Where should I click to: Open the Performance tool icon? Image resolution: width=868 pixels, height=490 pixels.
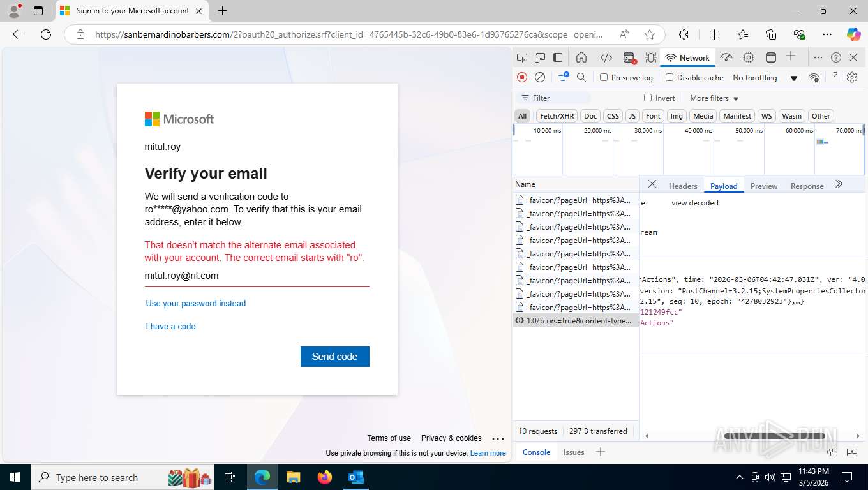pyautogui.click(x=726, y=57)
